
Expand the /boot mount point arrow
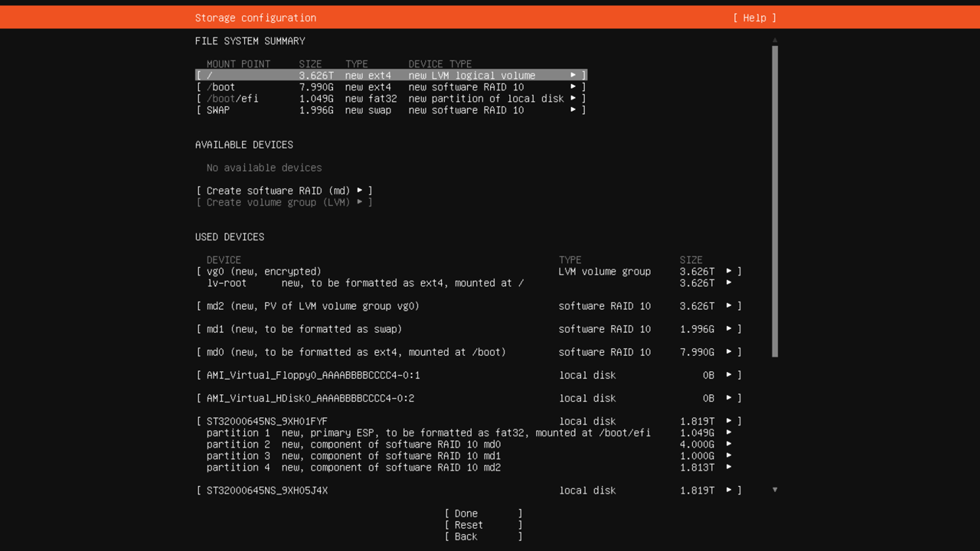573,87
